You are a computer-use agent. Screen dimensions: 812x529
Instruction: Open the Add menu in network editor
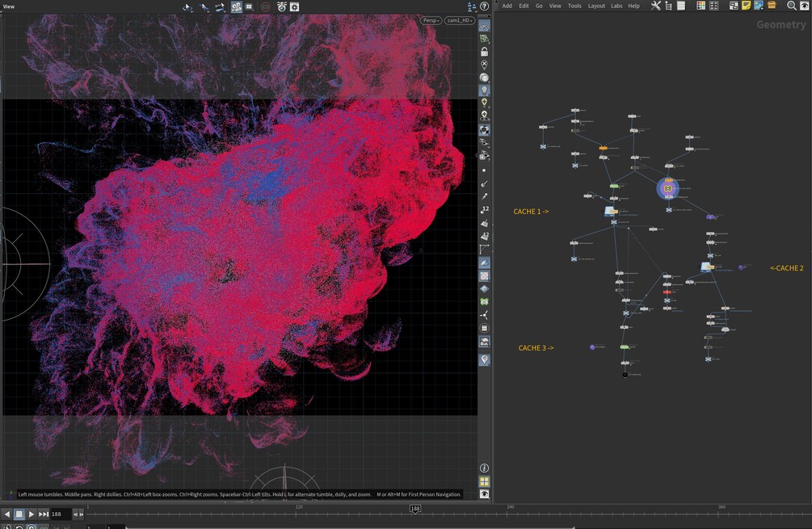(x=507, y=6)
